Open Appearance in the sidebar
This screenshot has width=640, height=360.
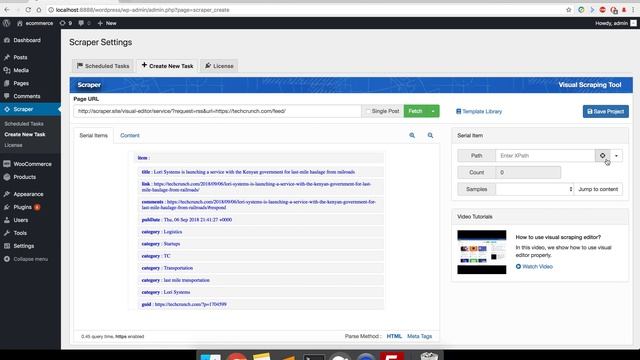pyautogui.click(x=30, y=194)
